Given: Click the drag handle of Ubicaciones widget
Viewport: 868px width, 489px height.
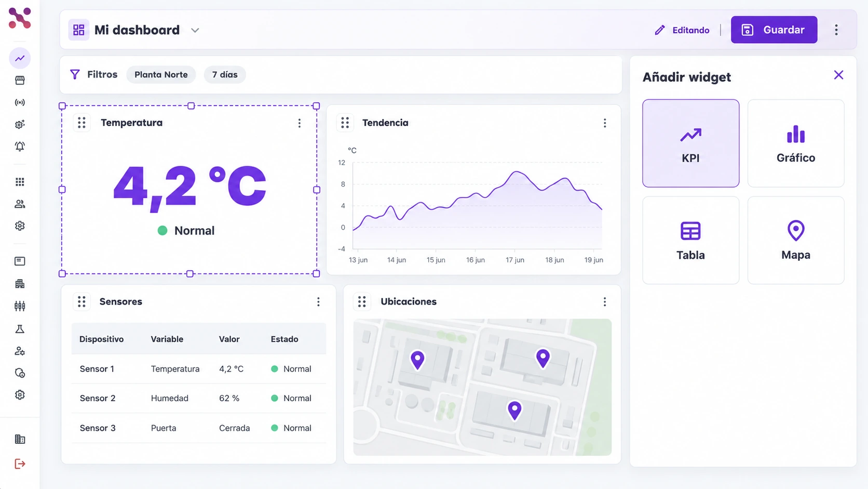Looking at the screenshot, I should pyautogui.click(x=362, y=302).
